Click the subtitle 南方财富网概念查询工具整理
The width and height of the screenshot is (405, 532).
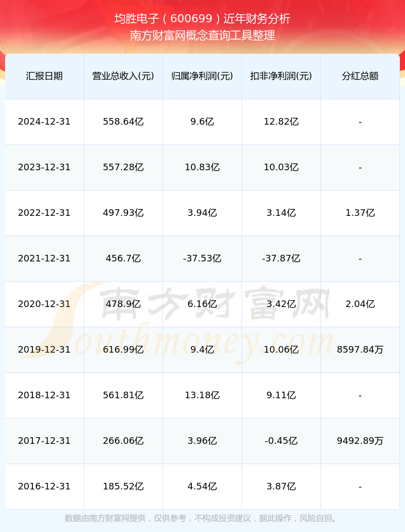pos(202,35)
